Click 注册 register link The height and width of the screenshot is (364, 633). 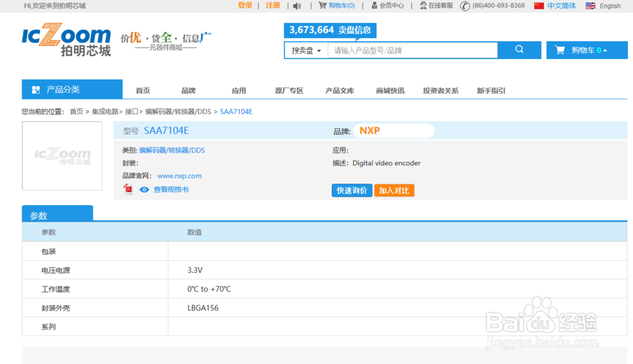(x=273, y=6)
